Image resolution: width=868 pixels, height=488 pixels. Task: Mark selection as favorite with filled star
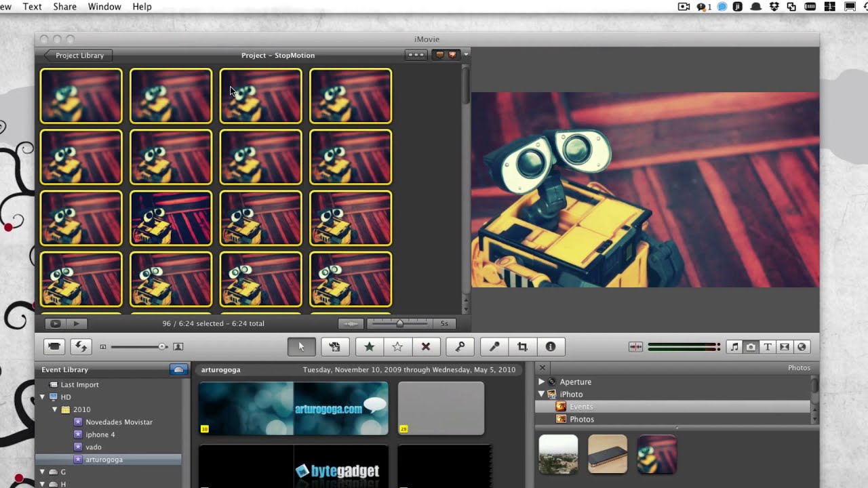[369, 346]
